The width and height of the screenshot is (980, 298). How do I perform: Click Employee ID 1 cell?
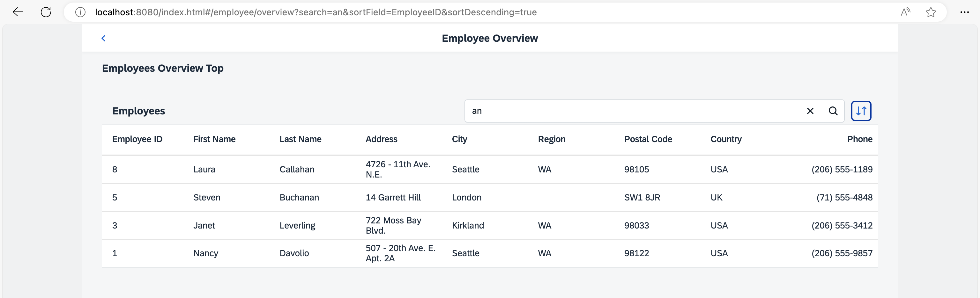(115, 253)
